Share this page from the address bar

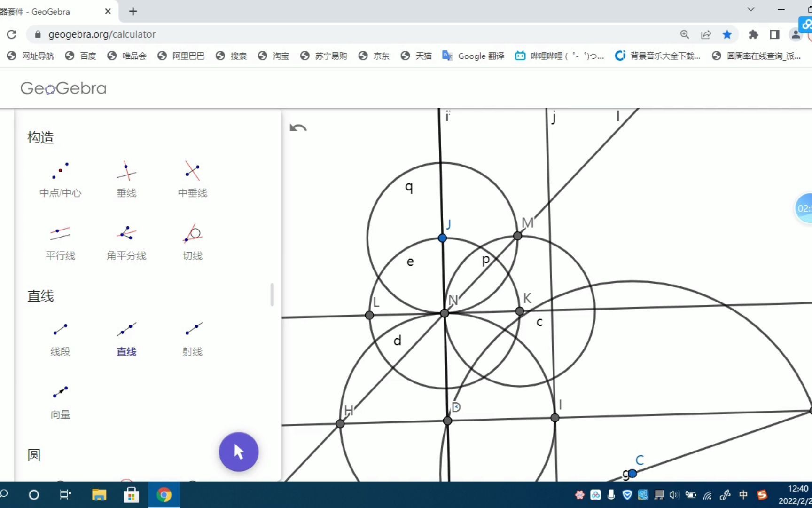[x=706, y=34]
